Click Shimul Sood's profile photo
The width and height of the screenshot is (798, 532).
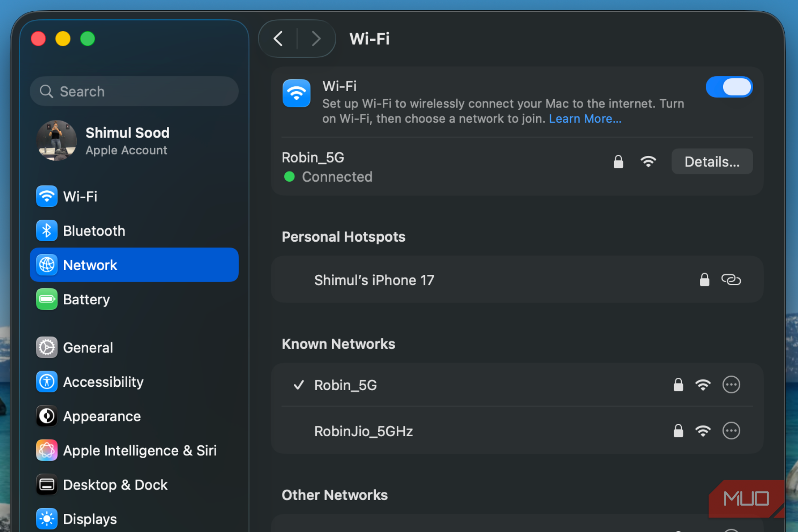[56, 141]
